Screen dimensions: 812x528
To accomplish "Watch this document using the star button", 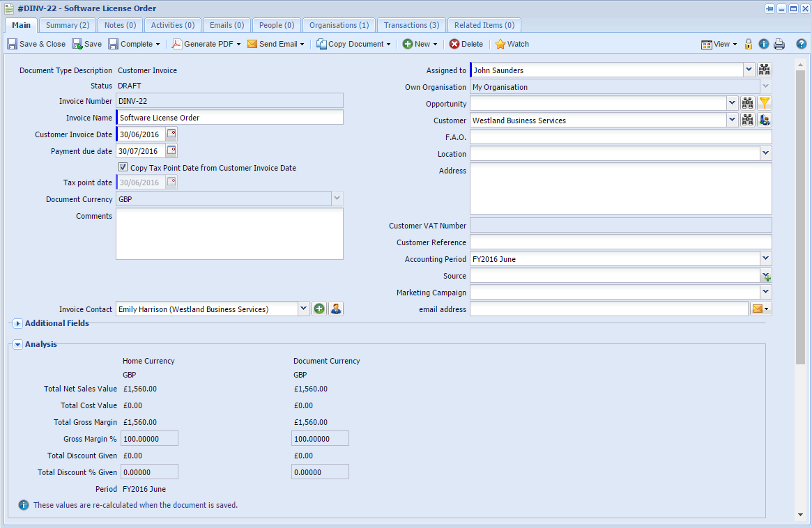I will click(512, 44).
